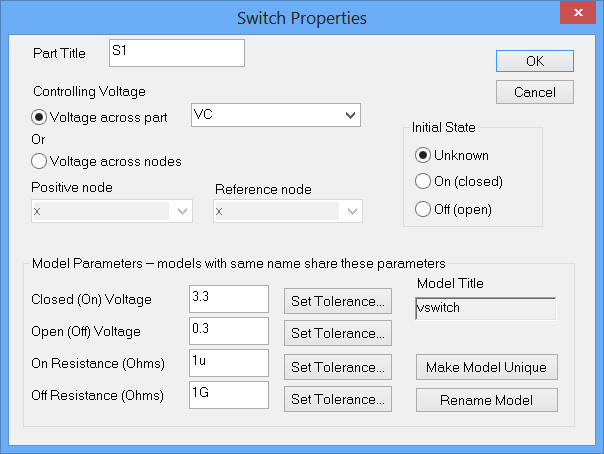Click the Rename Model button

pyautogui.click(x=487, y=400)
